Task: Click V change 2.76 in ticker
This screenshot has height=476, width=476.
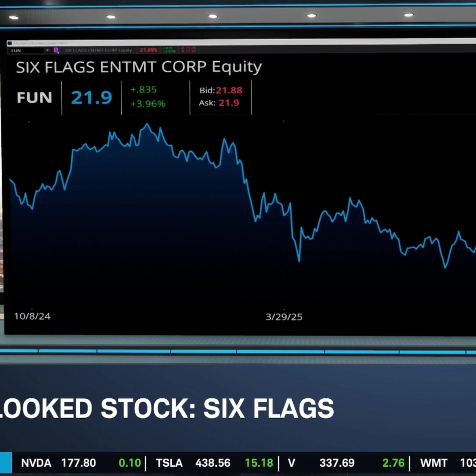Action: tap(393, 463)
